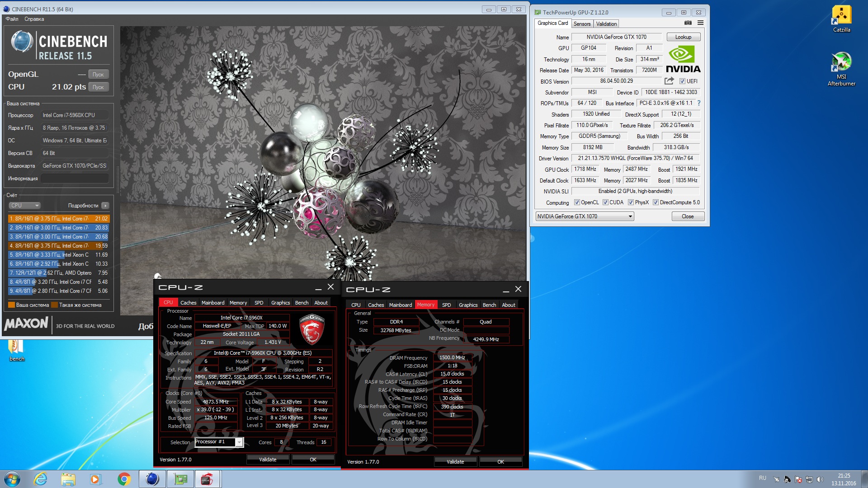Toggle the PhysX checkbox
This screenshot has width=868, height=488.
coord(631,202)
